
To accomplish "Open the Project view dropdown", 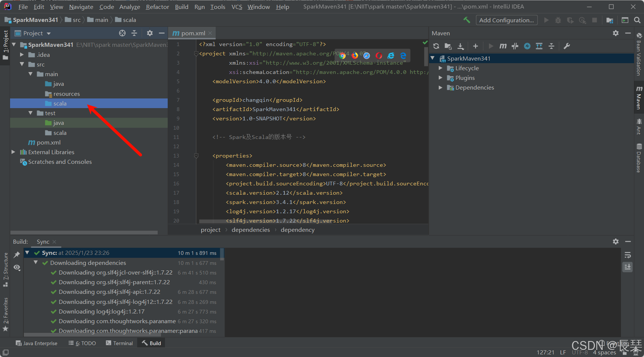I will [33, 33].
